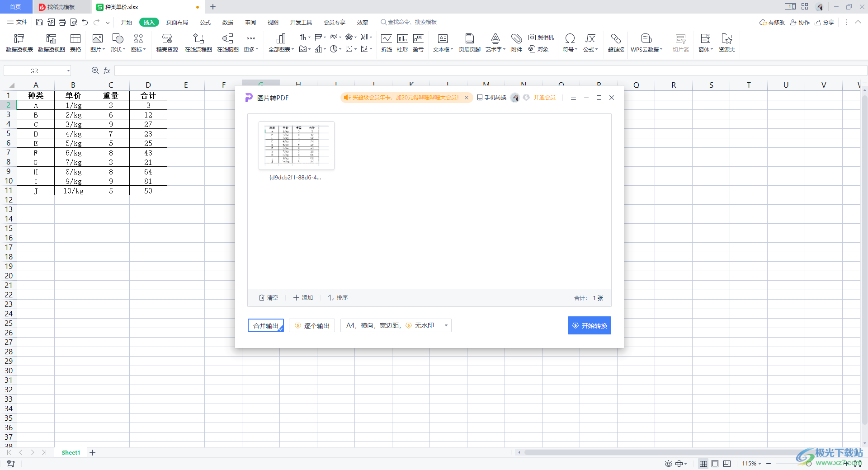Image resolution: width=868 pixels, height=470 pixels.
Task: Open page settings dropdown A4 横向 宽边距
Action: pyautogui.click(x=396, y=325)
